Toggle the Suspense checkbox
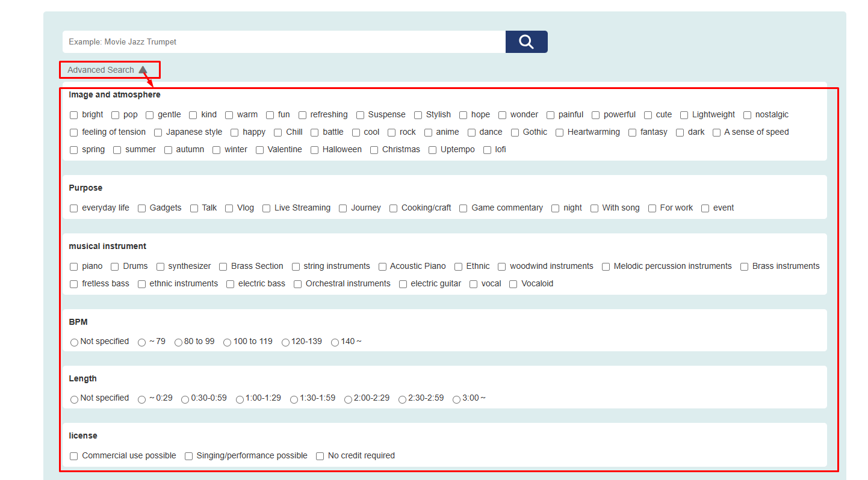This screenshot has height=480, width=868. [361, 115]
